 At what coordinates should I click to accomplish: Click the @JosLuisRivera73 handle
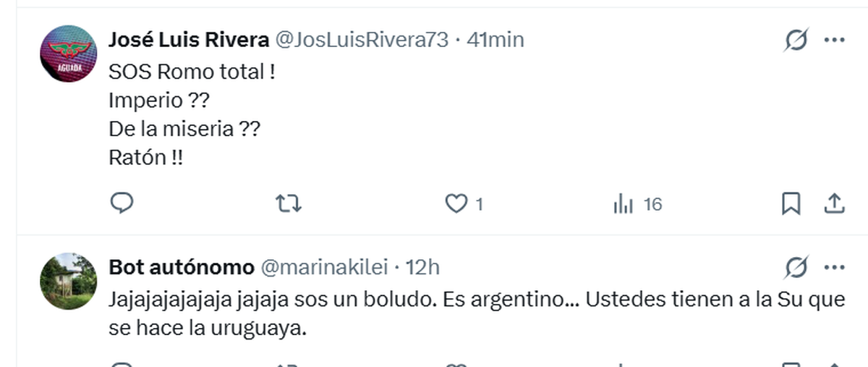[x=359, y=40]
